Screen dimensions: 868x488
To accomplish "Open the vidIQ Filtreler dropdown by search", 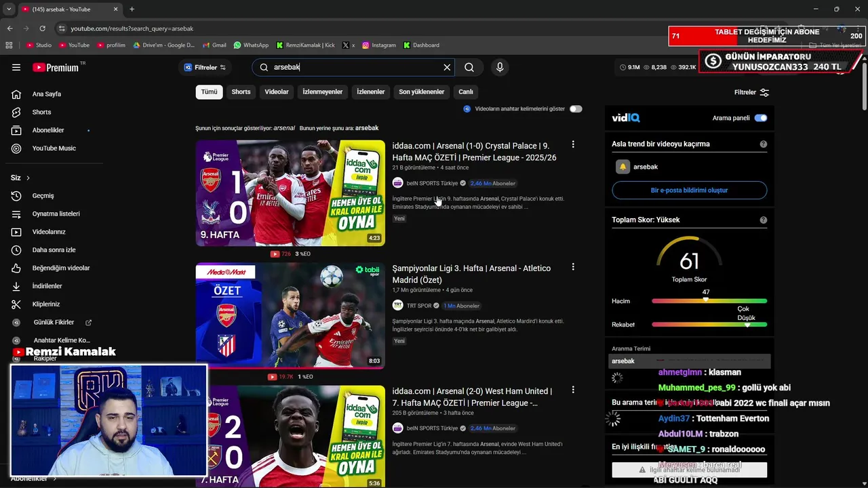I will [205, 67].
